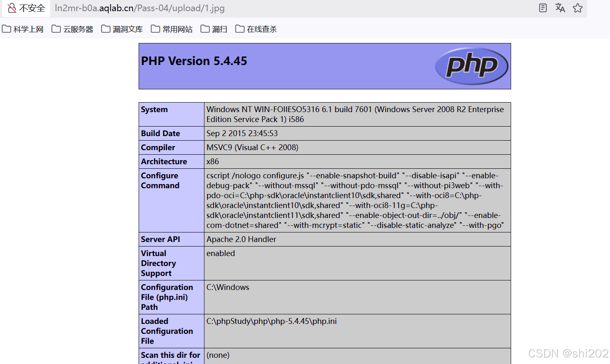Screen dimensions: 610x364
Task: Click the Build Date label
Action: click(x=161, y=133)
